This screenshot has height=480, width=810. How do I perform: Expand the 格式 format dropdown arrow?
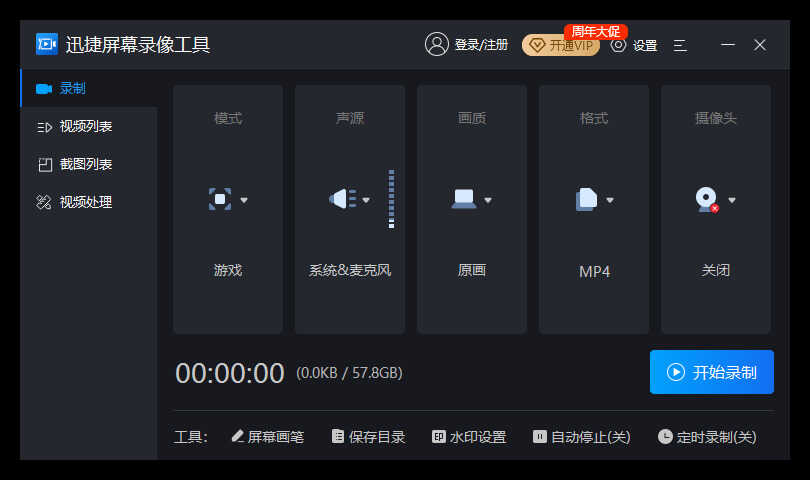coord(610,200)
